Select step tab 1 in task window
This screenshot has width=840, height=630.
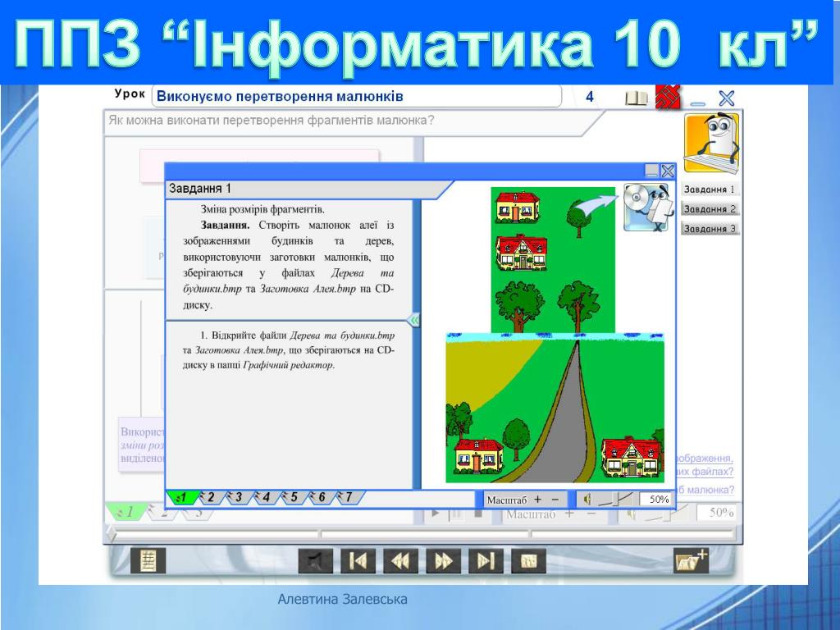pyautogui.click(x=182, y=498)
